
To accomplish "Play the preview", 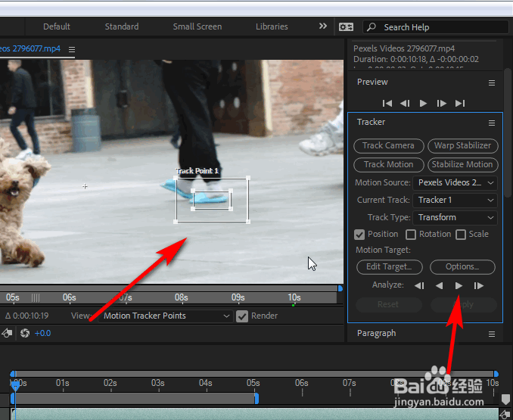I will pyautogui.click(x=423, y=104).
